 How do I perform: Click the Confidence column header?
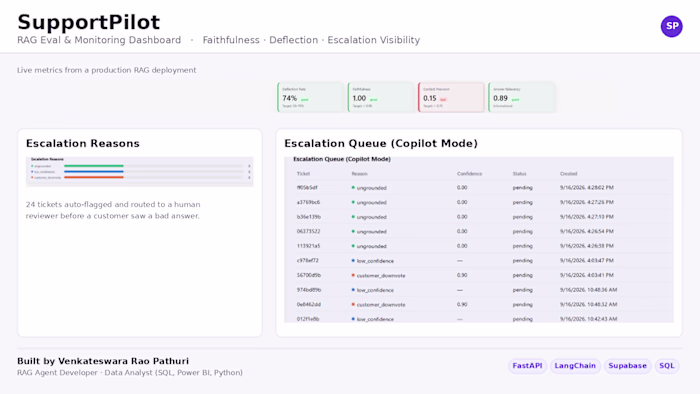coord(469,174)
